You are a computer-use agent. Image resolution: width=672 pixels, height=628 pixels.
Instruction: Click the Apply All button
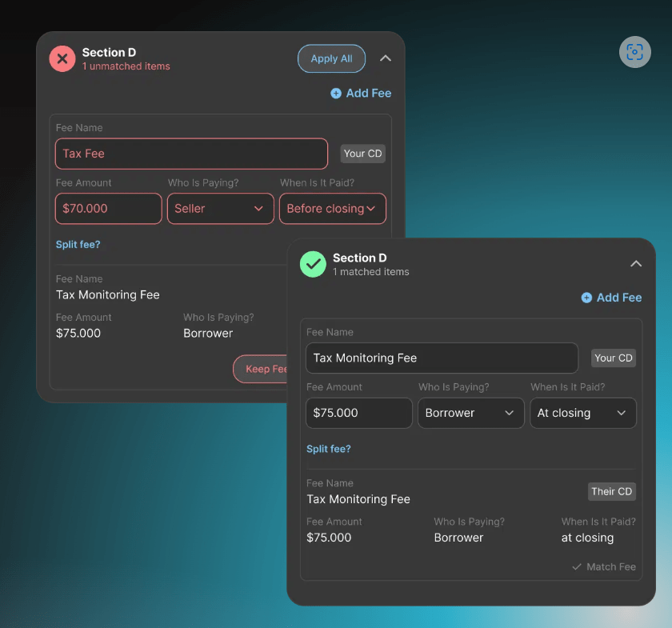click(x=331, y=58)
